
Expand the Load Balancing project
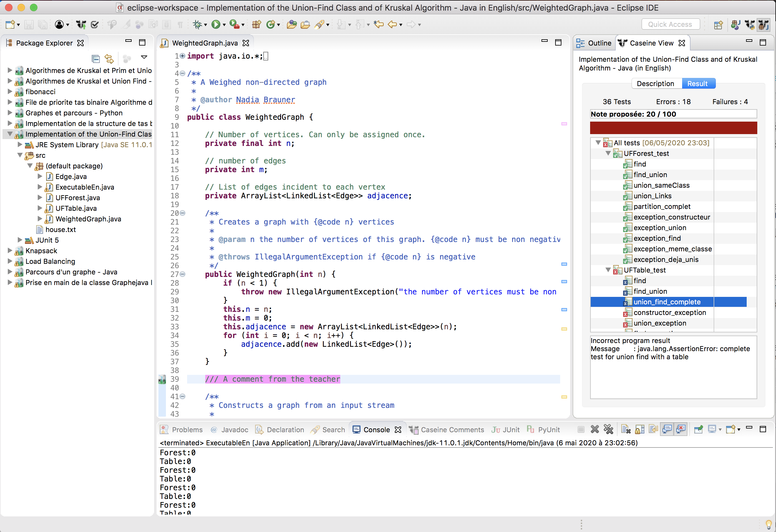pos(10,261)
